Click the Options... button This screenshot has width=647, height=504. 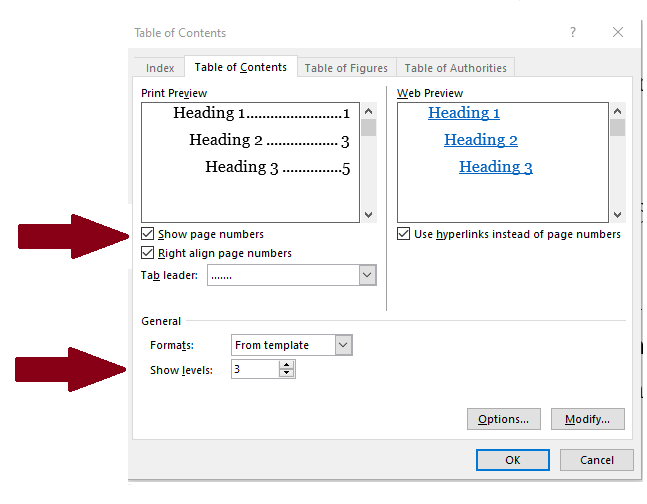tap(509, 419)
